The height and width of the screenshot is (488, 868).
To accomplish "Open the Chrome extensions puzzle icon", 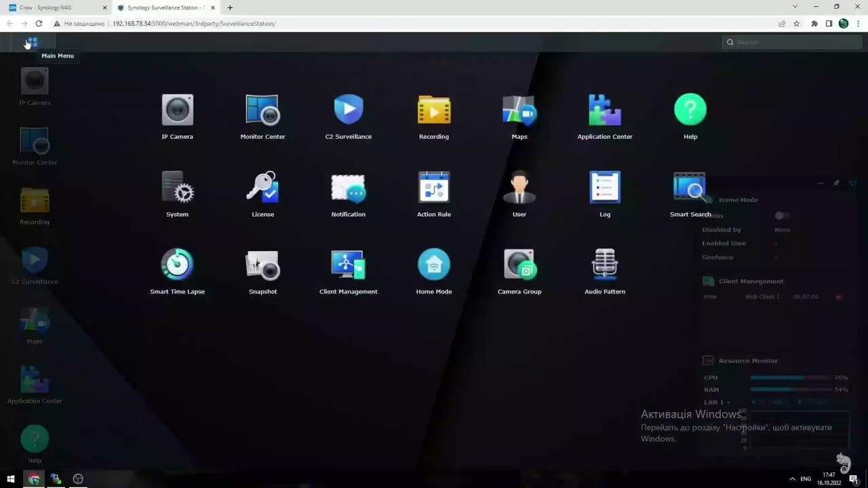I will pos(814,24).
